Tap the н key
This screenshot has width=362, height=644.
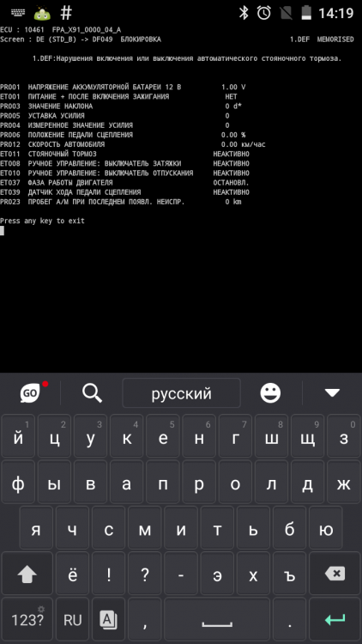pyautogui.click(x=199, y=436)
